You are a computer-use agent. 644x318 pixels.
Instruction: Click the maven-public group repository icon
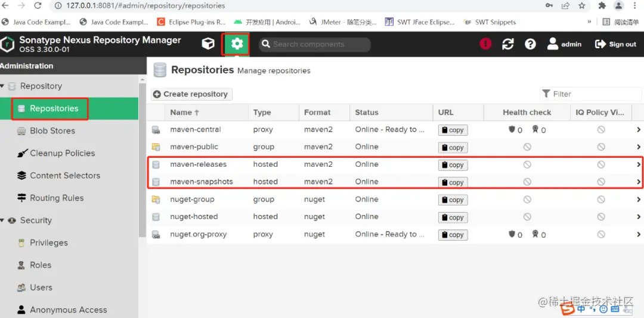point(156,147)
